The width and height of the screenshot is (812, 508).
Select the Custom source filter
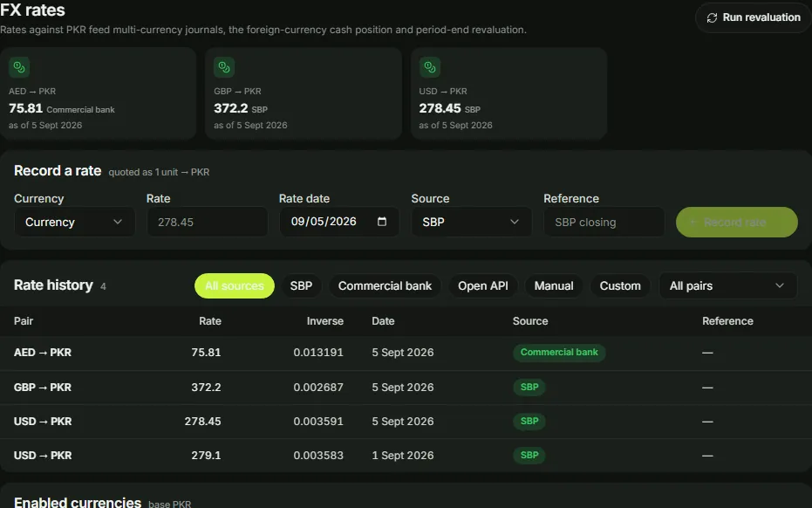click(620, 286)
